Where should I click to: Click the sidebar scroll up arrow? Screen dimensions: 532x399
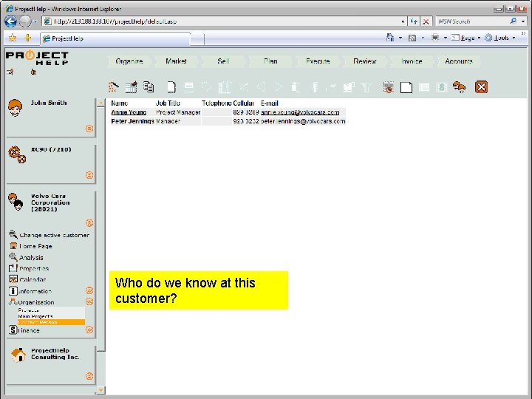click(100, 102)
